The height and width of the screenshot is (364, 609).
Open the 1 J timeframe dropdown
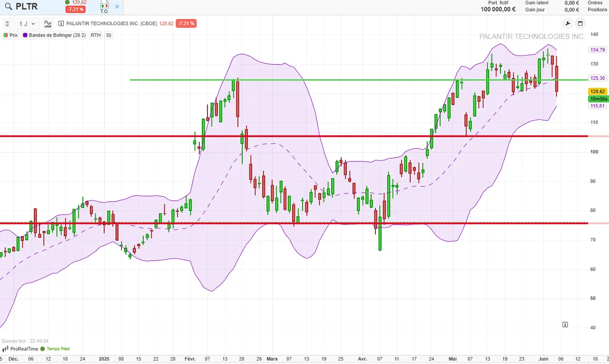point(27,24)
